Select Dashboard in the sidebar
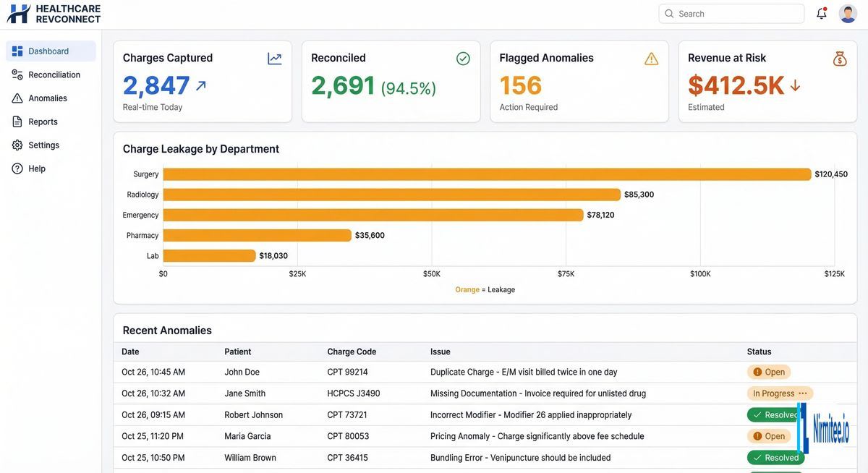 [x=17, y=51]
